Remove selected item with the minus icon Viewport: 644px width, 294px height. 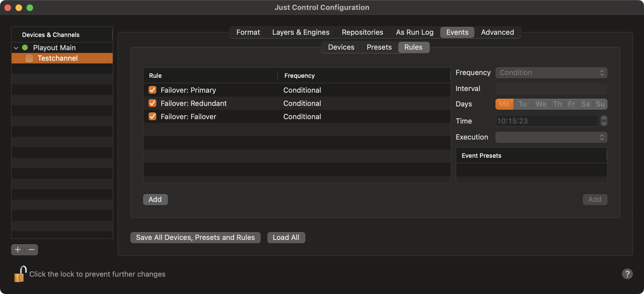(x=31, y=250)
